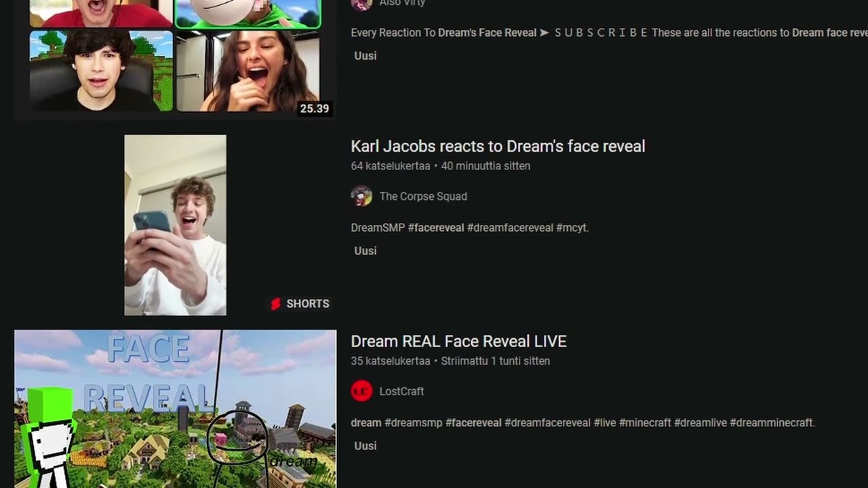Open the Karl Jacobs reacts Shorts thumbnail
The height and width of the screenshot is (488, 868).
coord(175,225)
